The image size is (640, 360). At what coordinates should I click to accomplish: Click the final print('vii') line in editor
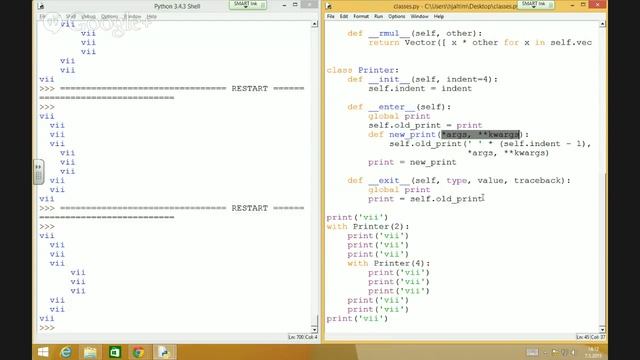tap(357, 318)
